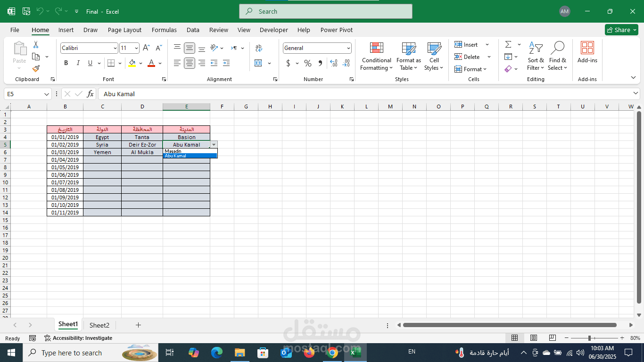The width and height of the screenshot is (644, 362).
Task: Expand the Name Box dropdown arrow
Action: tap(47, 94)
